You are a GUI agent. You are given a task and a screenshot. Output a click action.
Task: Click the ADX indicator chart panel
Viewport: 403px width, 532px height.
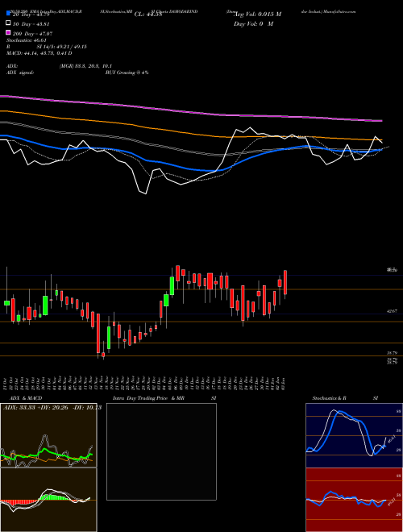(48, 435)
